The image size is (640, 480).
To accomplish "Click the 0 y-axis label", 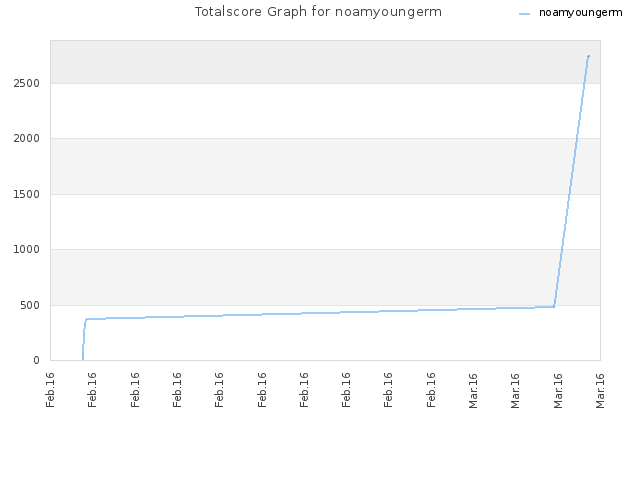I will [36, 360].
